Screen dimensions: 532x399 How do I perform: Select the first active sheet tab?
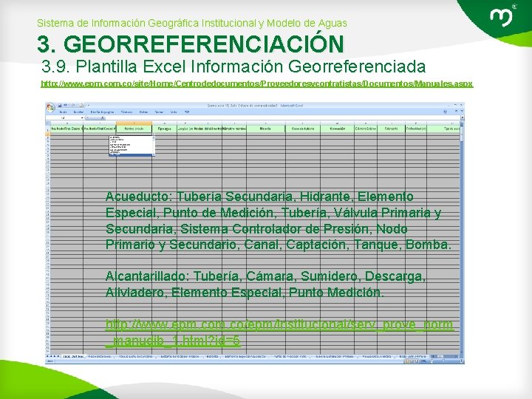(x=73, y=357)
